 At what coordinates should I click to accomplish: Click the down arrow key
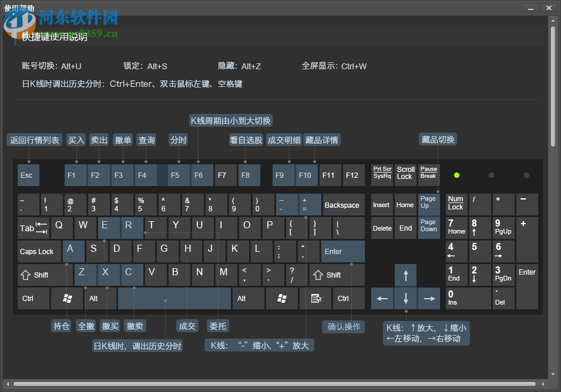tap(406, 298)
